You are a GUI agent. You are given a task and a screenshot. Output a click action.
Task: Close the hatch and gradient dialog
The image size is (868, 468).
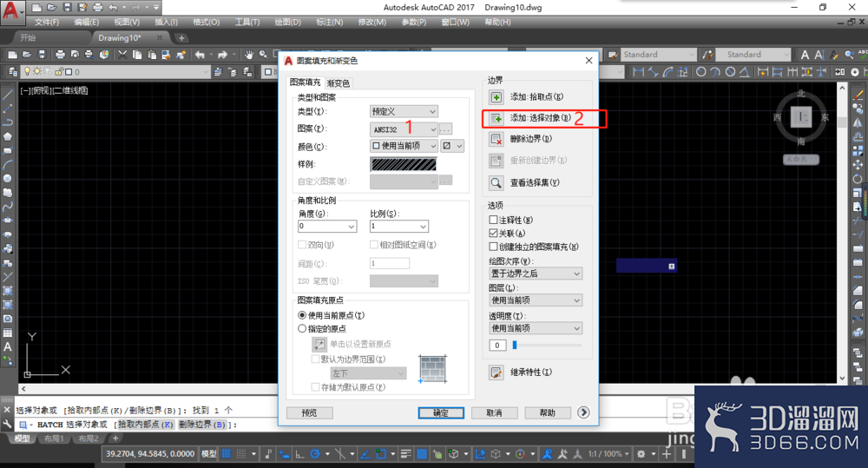pyautogui.click(x=589, y=61)
